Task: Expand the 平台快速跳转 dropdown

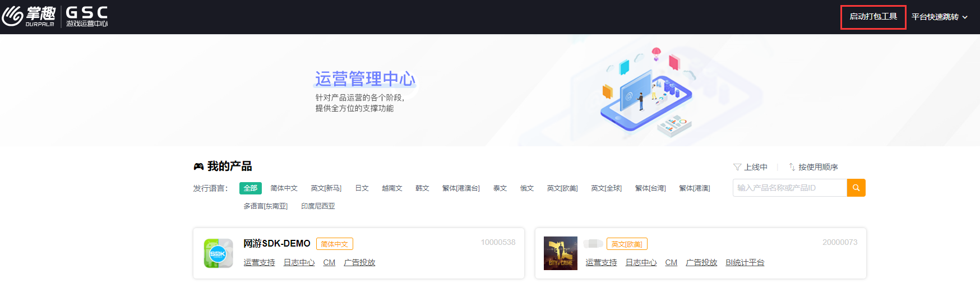Action: tap(939, 17)
